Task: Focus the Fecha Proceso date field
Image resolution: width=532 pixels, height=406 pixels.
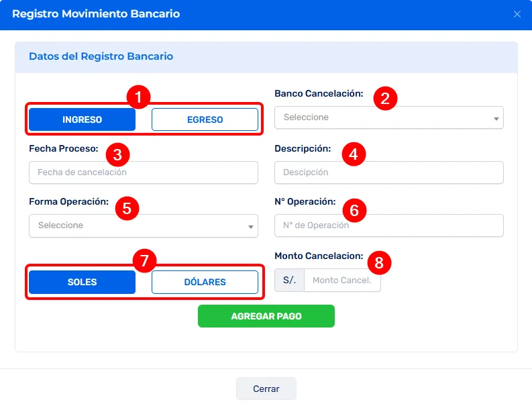Action: click(x=143, y=172)
